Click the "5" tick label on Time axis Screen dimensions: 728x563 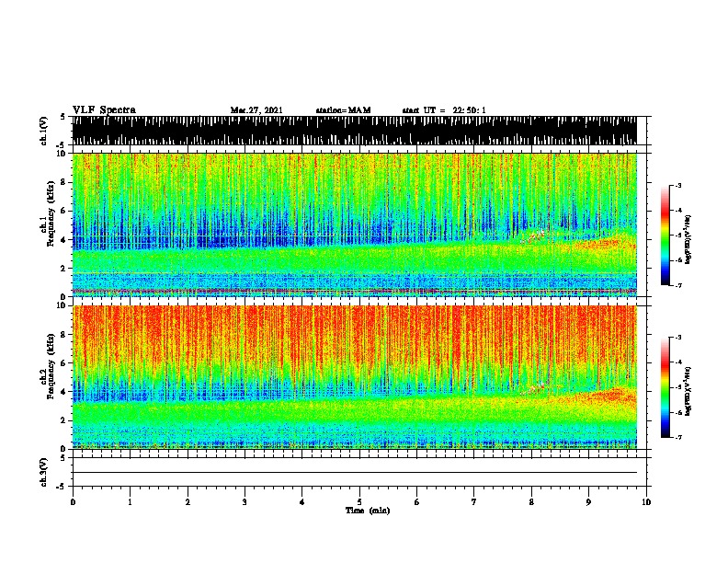[x=359, y=501]
